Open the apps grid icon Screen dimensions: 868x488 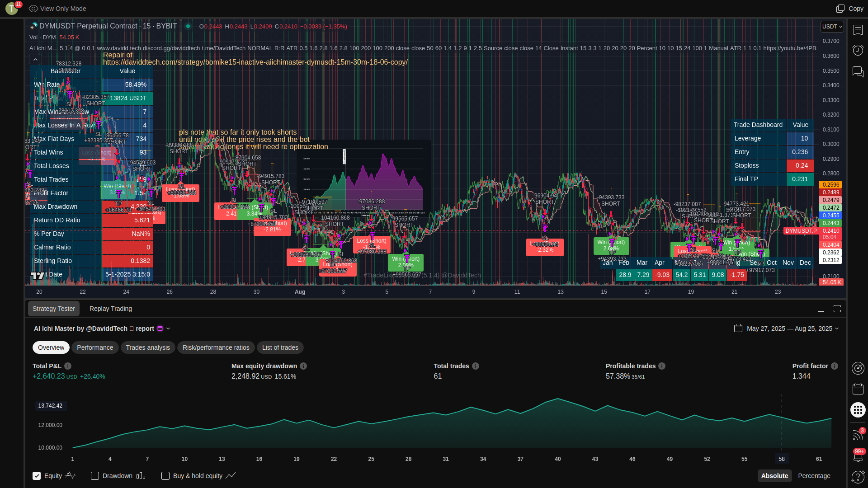coord(858,410)
